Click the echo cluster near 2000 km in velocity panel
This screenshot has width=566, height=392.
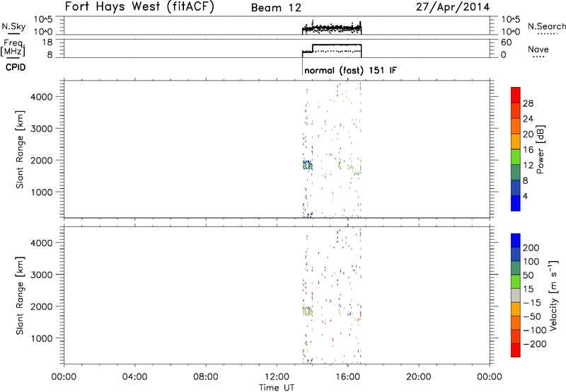pos(307,311)
